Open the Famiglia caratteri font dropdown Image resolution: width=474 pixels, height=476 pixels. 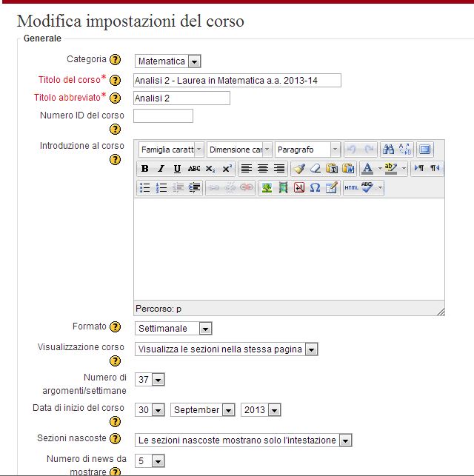click(x=171, y=150)
